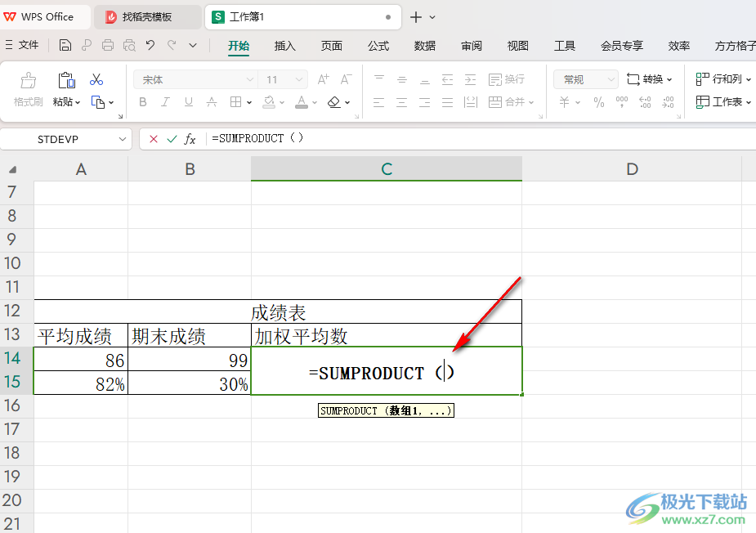Switch to the 数据 tab
The width and height of the screenshot is (756, 533).
(x=425, y=46)
